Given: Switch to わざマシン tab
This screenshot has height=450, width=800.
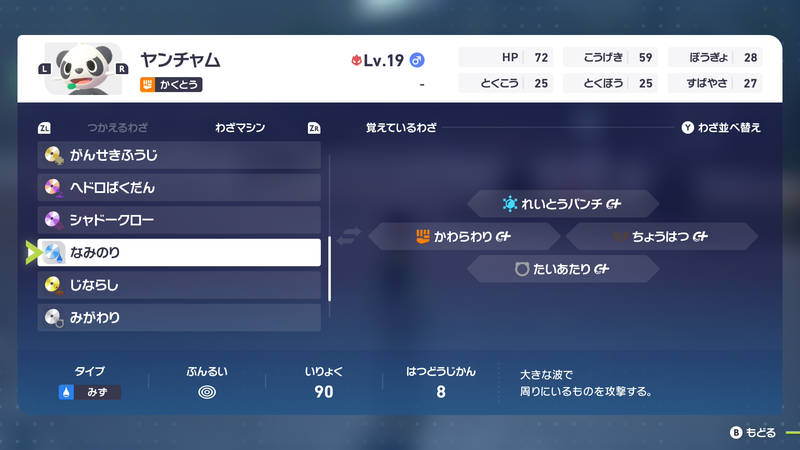Looking at the screenshot, I should tap(241, 128).
